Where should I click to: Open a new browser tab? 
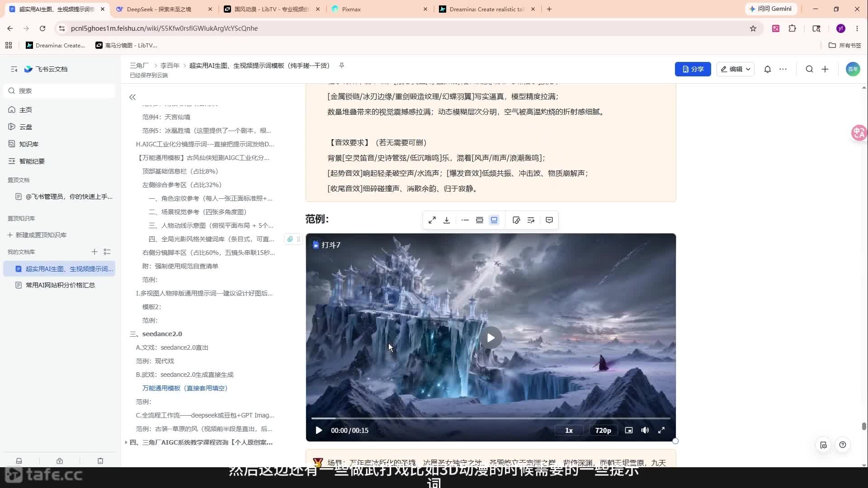[x=549, y=9]
